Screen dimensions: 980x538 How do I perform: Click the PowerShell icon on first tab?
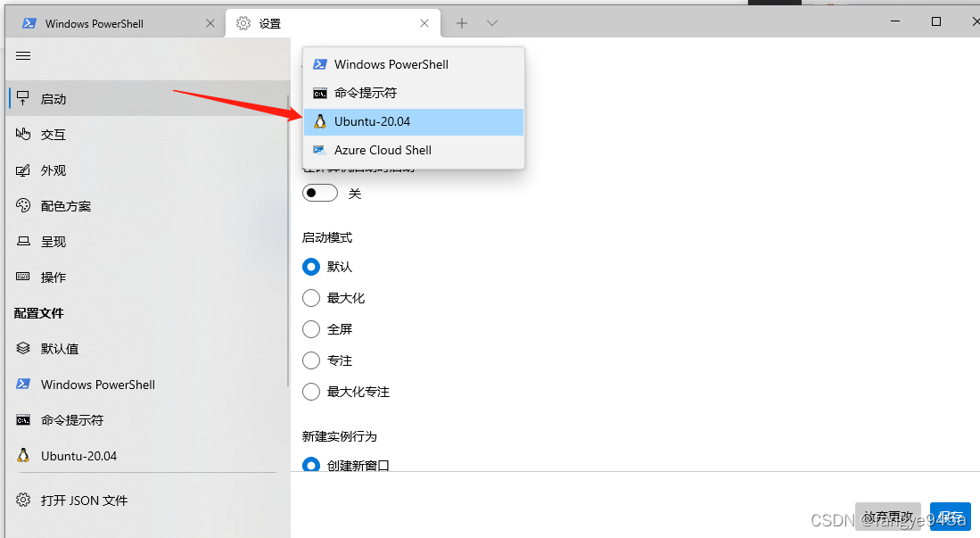[29, 23]
